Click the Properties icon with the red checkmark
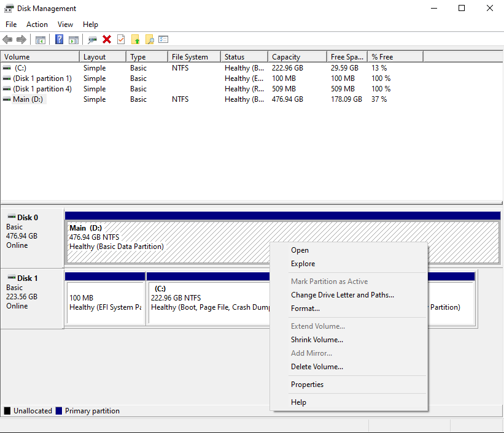Viewport: 504px width, 433px height. 121,40
